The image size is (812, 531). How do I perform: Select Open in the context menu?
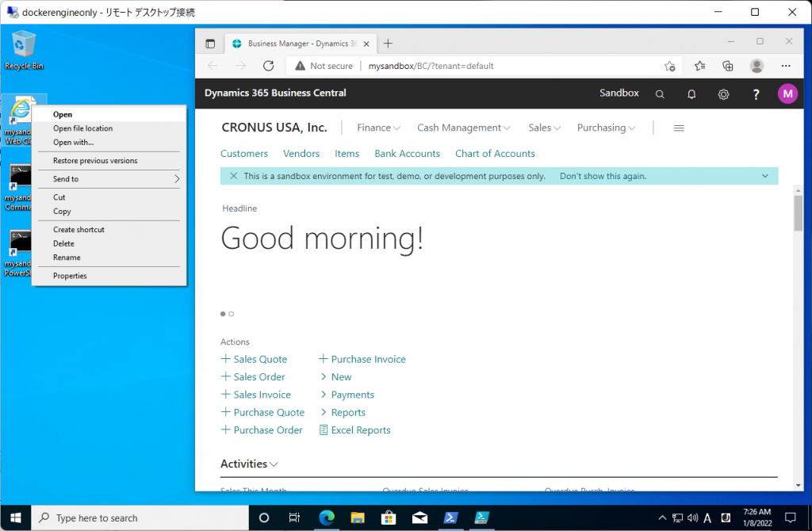109,114
